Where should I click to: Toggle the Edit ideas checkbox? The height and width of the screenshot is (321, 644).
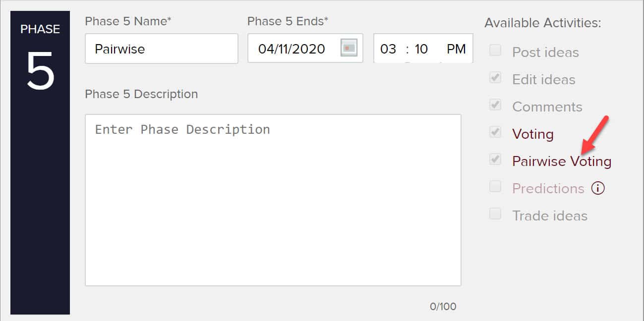point(495,78)
